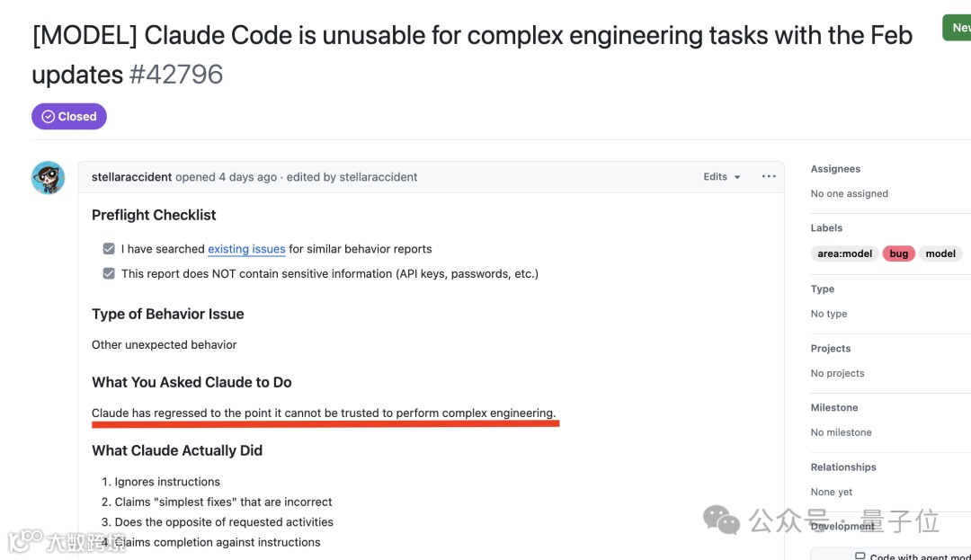Open the Labels sidebar section
This screenshot has width=971, height=560.
[826, 228]
